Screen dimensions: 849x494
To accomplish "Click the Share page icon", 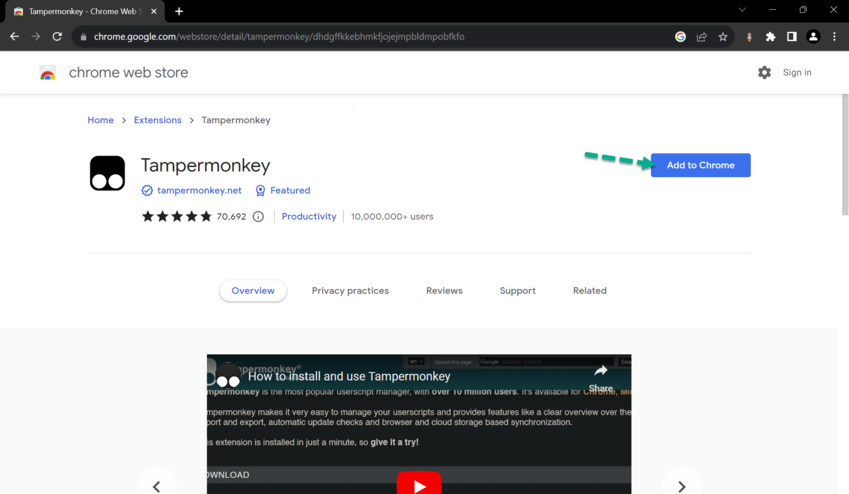I will 702,36.
